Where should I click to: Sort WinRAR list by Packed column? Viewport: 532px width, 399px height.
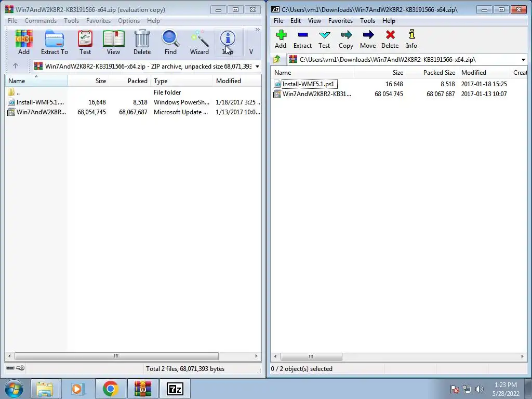129,81
